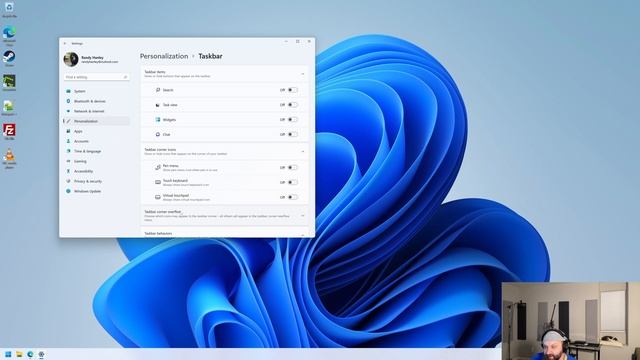Click the Touch keyboard icon
Image resolution: width=640 pixels, height=360 pixels.
coord(158,182)
